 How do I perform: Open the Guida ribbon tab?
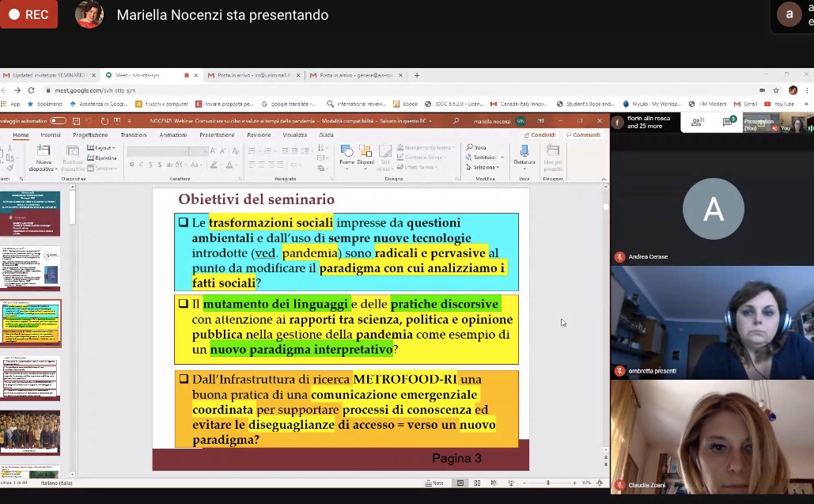click(326, 135)
